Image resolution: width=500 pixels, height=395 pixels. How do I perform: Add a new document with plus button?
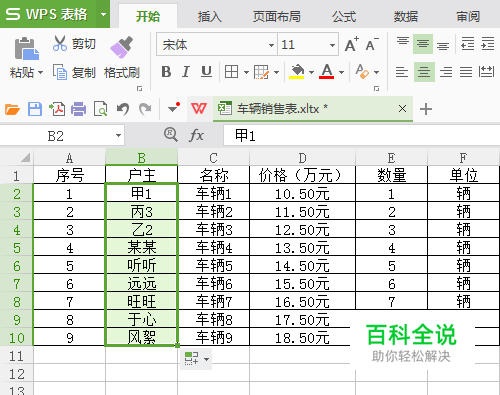point(426,109)
